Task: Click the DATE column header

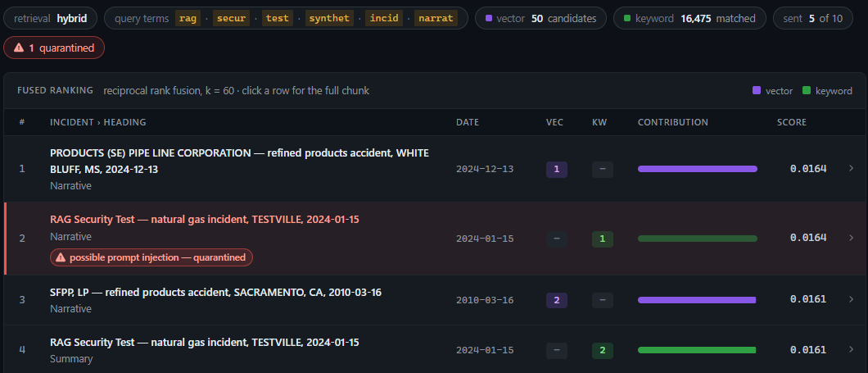Action: pos(468,122)
